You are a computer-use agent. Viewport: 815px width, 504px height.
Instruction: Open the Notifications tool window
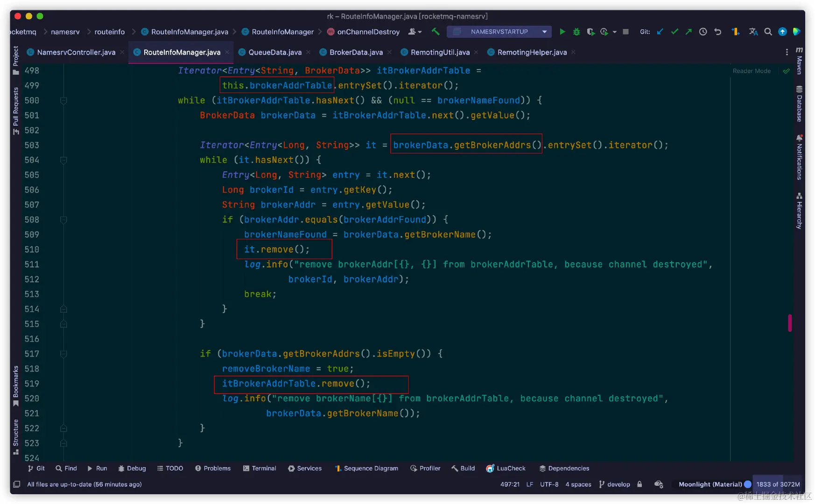point(799,157)
